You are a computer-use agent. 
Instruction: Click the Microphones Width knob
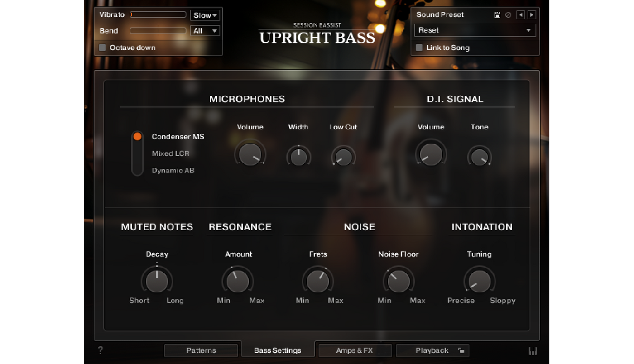click(298, 157)
